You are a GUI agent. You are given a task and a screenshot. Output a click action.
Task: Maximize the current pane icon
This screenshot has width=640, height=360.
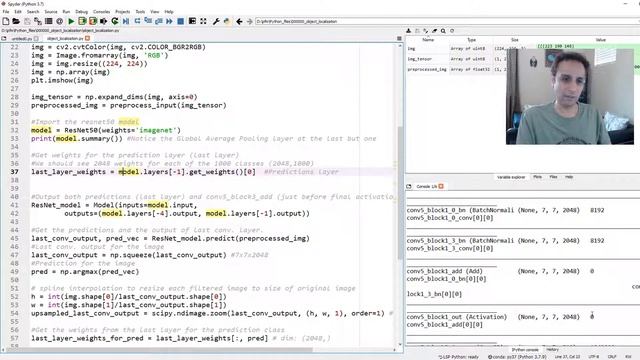click(x=192, y=21)
